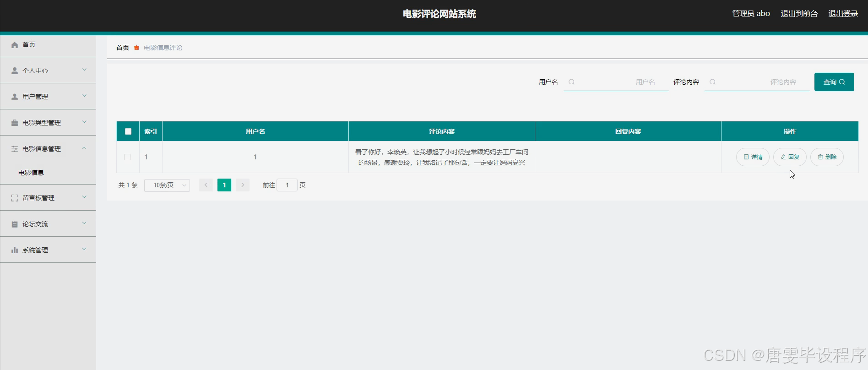Viewport: 868px width, 370px height.
Task: Expand 用户管理 menu chevron
Action: tap(84, 96)
